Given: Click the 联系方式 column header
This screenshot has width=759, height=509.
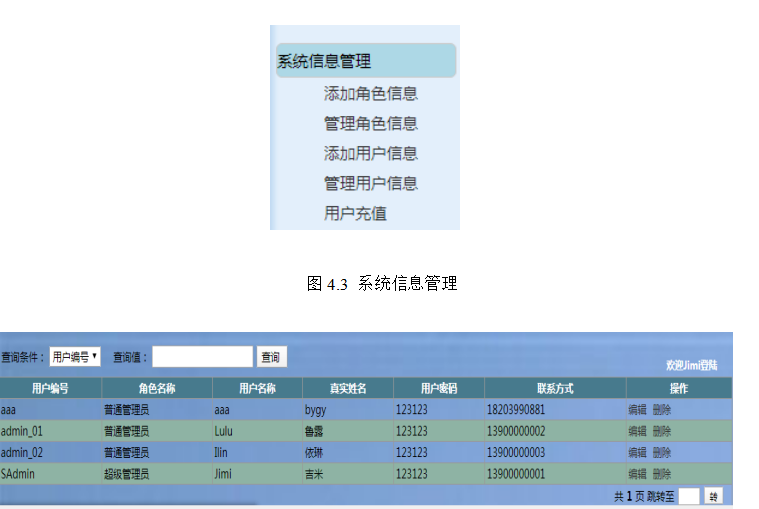Looking at the screenshot, I should click(555, 388).
